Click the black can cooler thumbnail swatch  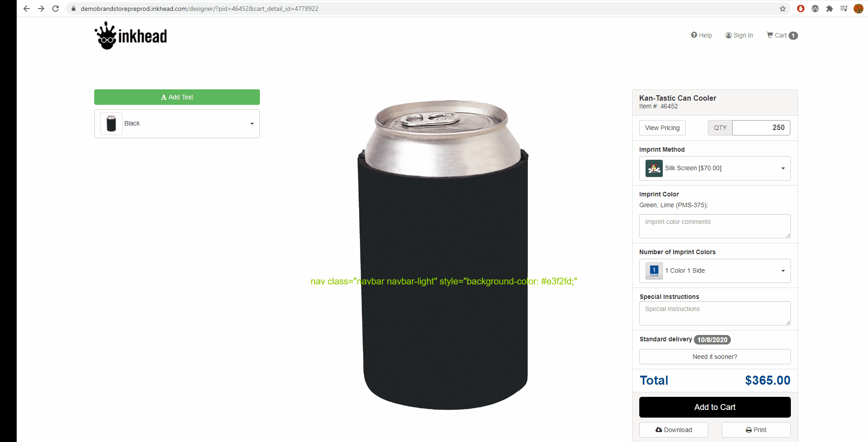click(x=111, y=124)
